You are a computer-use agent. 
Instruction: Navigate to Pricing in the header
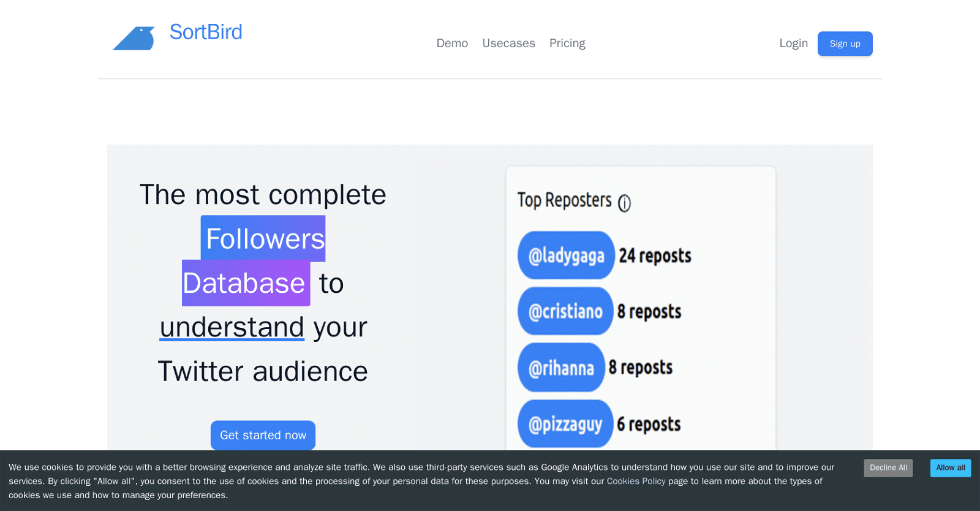[x=567, y=44]
